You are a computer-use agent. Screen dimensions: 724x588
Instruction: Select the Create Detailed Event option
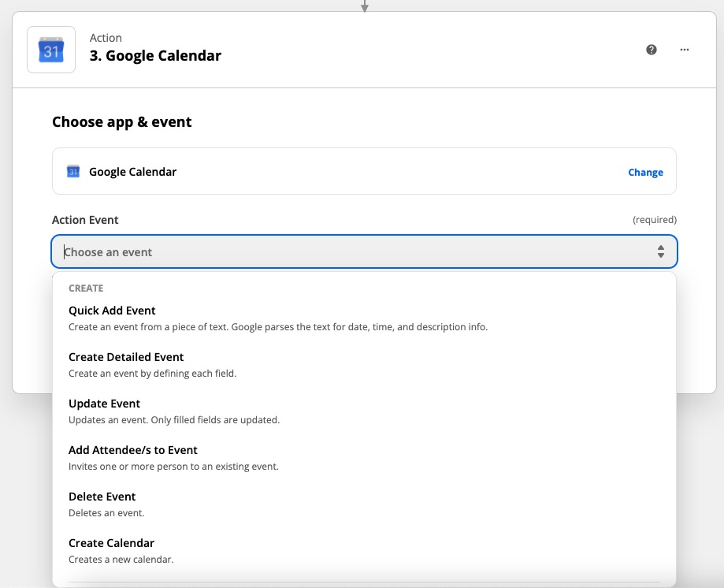[x=364, y=365]
